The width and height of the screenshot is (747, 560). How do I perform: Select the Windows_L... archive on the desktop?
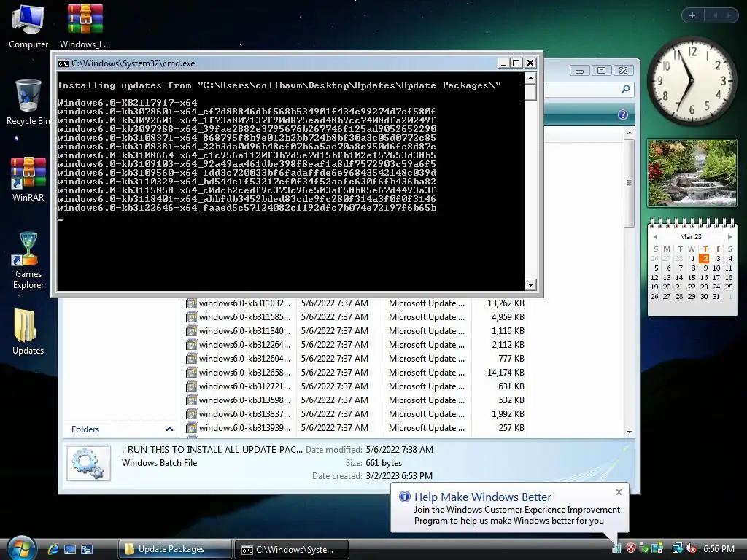tap(85, 26)
